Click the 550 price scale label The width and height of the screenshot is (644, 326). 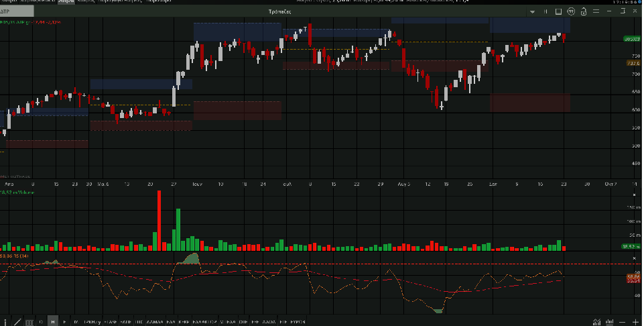636,128
